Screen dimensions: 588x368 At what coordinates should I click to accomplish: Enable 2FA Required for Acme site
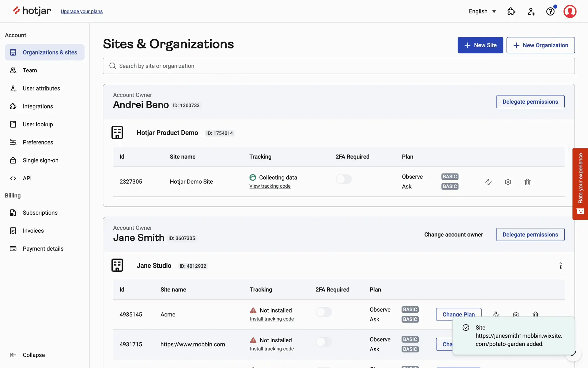(324, 312)
